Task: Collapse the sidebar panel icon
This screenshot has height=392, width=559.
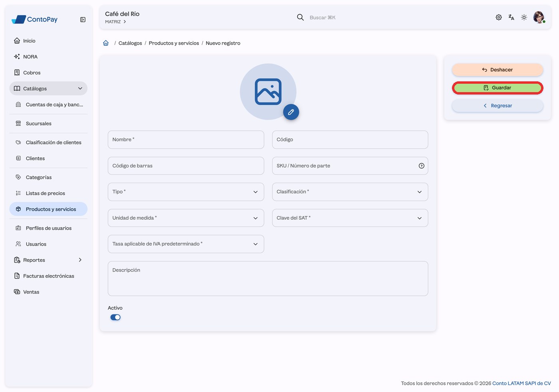Action: click(x=83, y=20)
